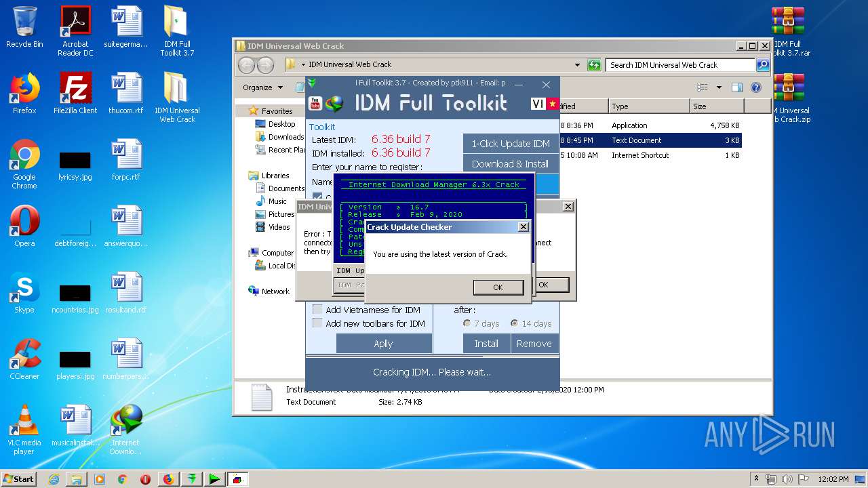
Task: Select FileZilla Client desktop icon
Action: (x=75, y=94)
